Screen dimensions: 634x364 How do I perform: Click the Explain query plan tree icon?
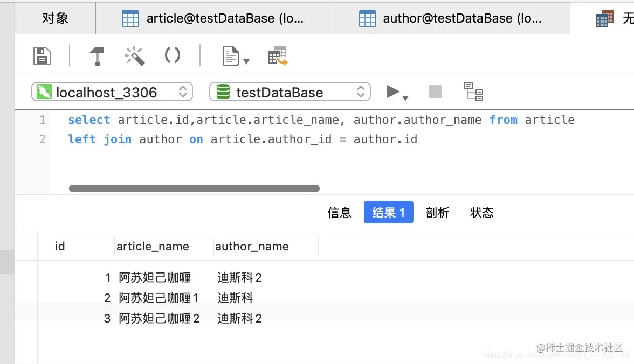pyautogui.click(x=473, y=92)
